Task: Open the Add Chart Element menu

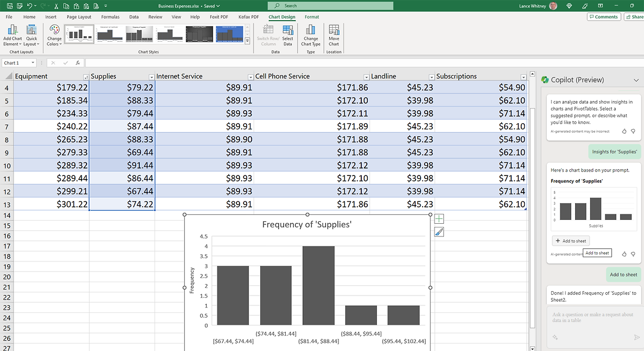Action: (x=13, y=35)
